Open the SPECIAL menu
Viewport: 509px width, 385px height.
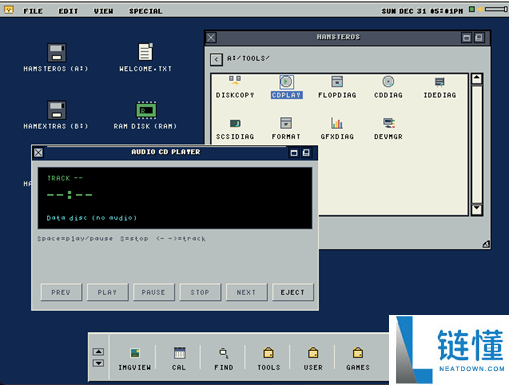pyautogui.click(x=146, y=11)
